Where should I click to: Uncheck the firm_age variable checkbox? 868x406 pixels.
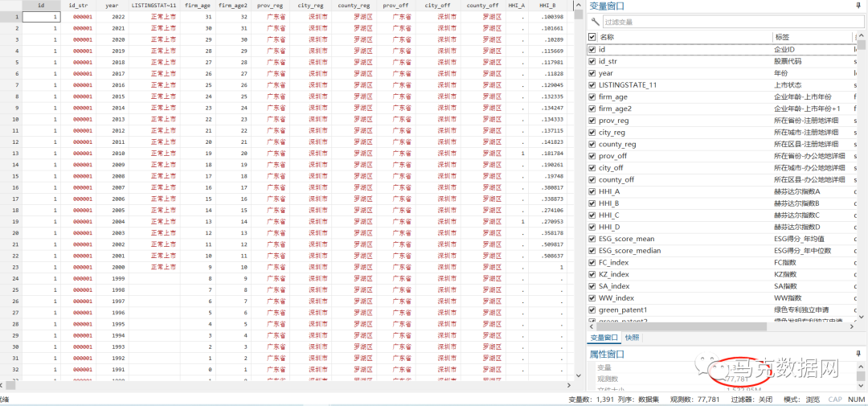pos(592,96)
